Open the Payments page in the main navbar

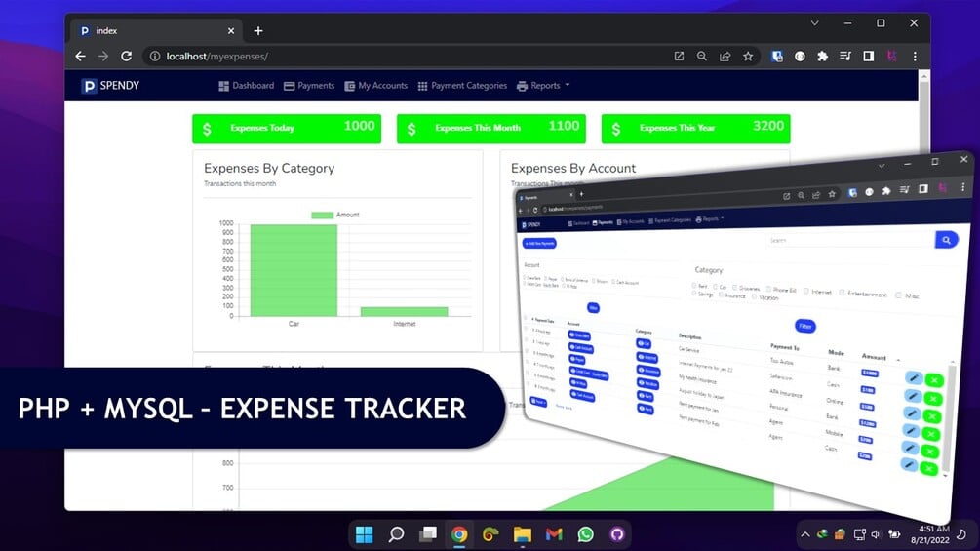pos(309,86)
